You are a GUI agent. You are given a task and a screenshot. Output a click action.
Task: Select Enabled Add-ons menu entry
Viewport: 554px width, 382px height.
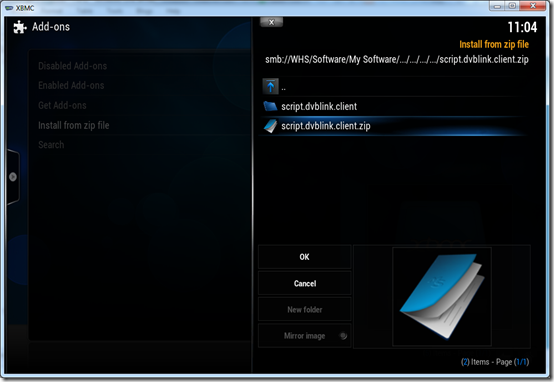[x=71, y=86]
